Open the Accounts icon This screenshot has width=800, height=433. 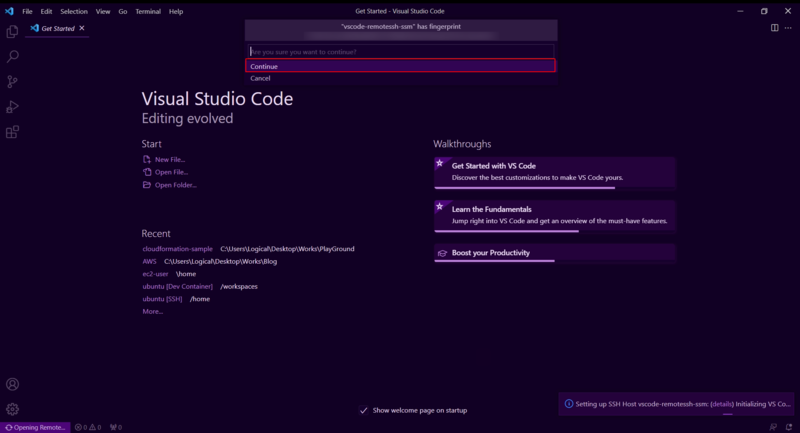(x=12, y=384)
